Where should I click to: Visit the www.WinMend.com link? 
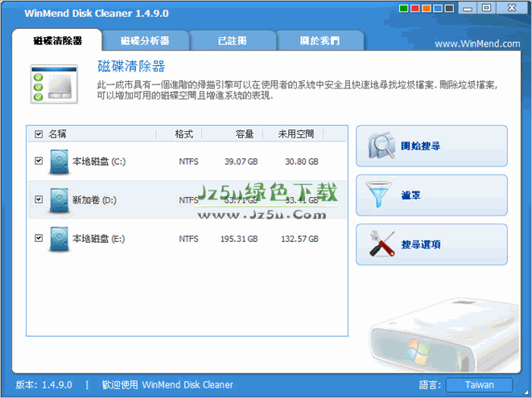477,43
